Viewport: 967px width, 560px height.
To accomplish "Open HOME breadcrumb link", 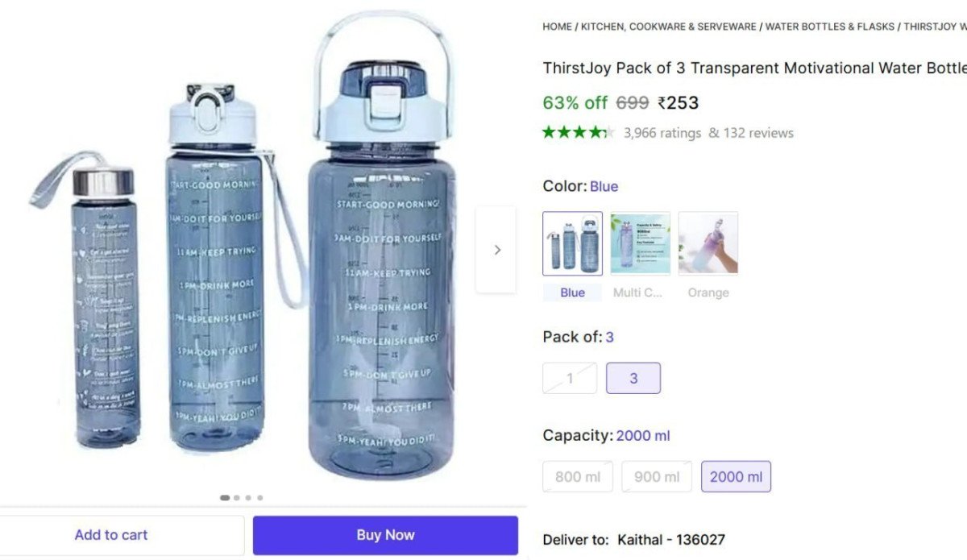I will pyautogui.click(x=557, y=27).
